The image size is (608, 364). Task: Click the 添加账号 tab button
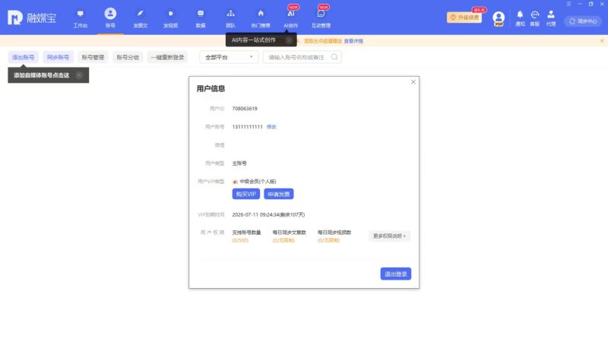point(24,57)
